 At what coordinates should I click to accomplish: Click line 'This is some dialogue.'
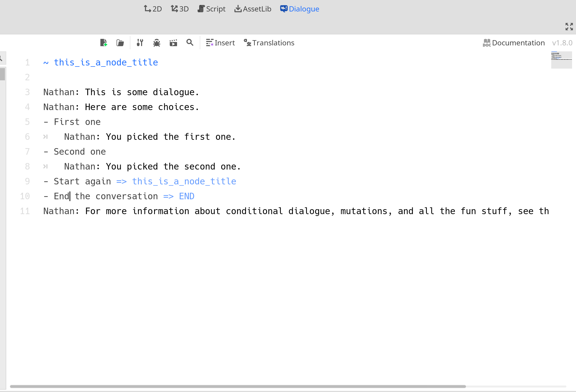point(142,92)
